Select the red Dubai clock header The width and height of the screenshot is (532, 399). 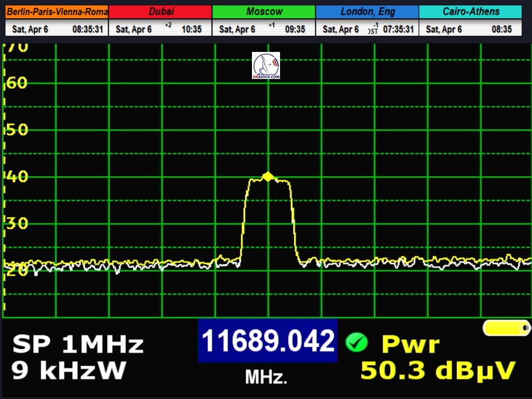pyautogui.click(x=161, y=11)
